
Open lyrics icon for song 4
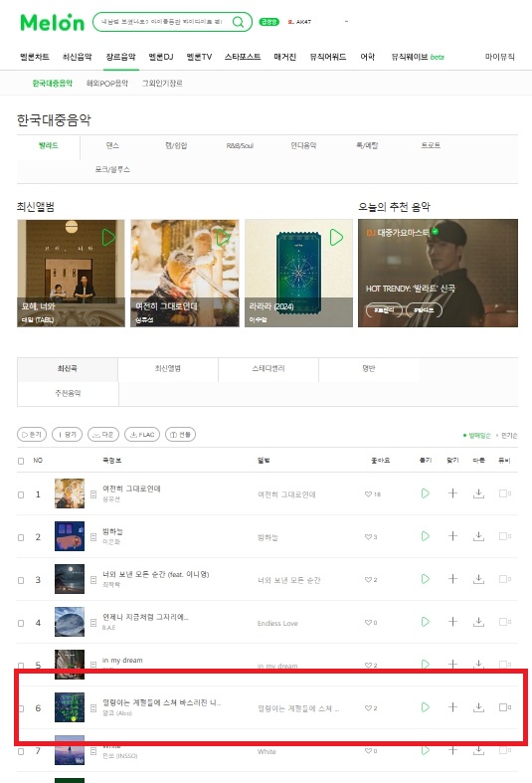[93, 623]
